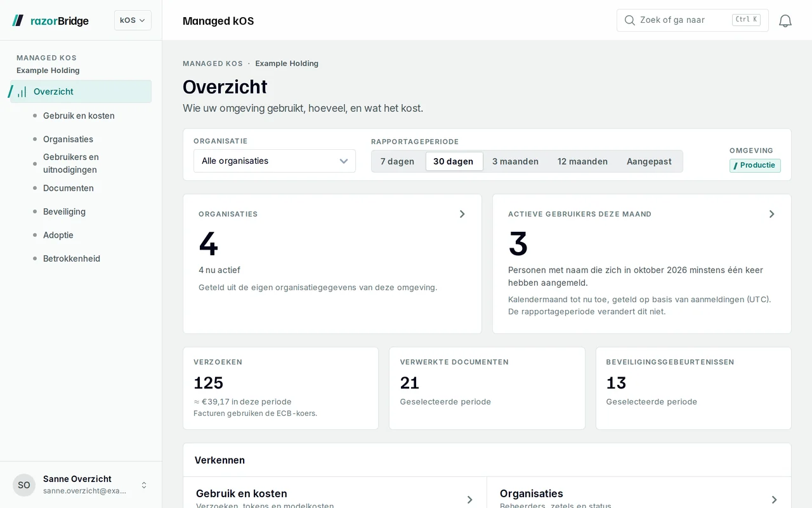Open Overzicht in the sidebar
The width and height of the screenshot is (812, 508).
81,91
